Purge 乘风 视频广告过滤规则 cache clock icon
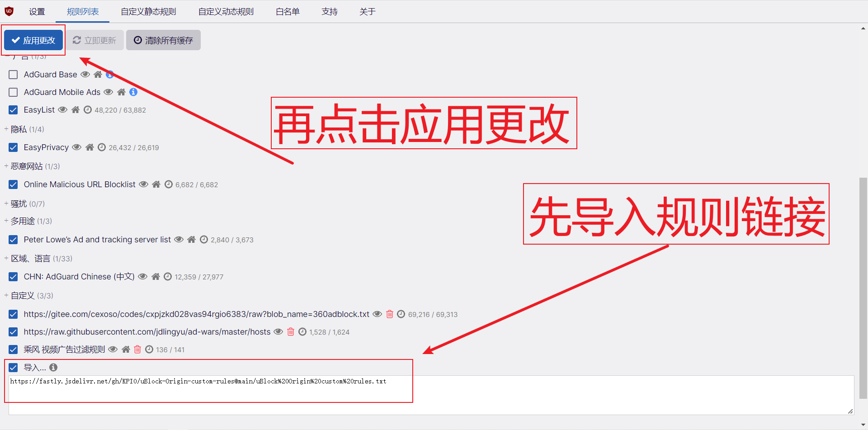Image resolution: width=868 pixels, height=430 pixels. point(149,350)
